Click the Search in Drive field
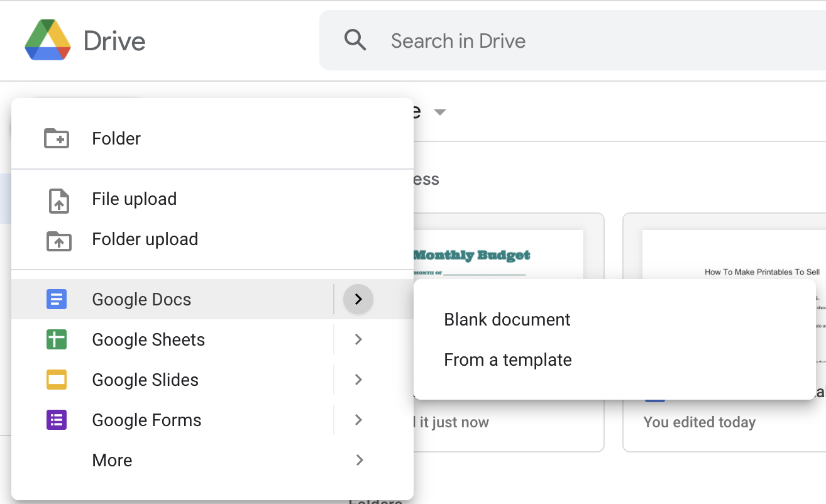826x504 pixels. click(x=572, y=41)
